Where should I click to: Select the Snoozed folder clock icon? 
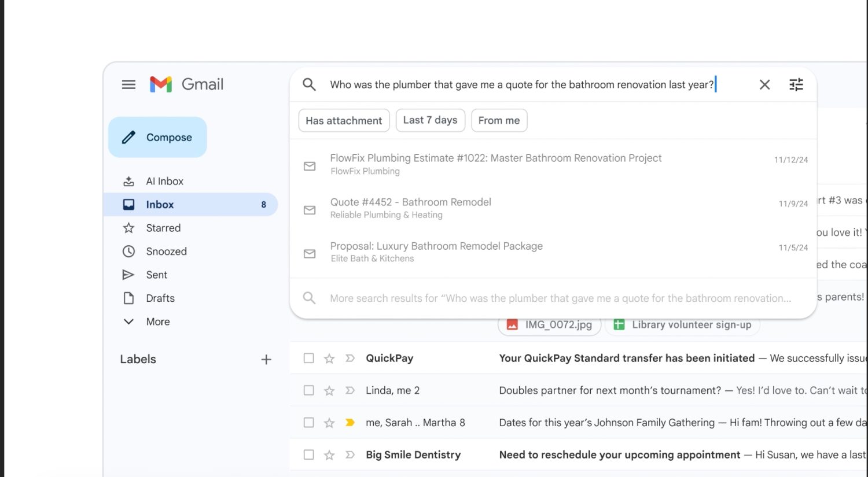click(128, 251)
